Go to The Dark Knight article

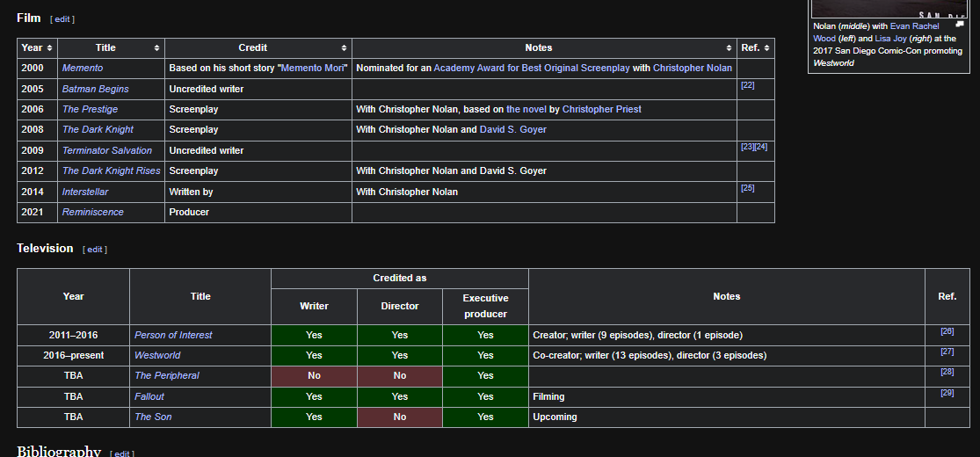tap(98, 129)
